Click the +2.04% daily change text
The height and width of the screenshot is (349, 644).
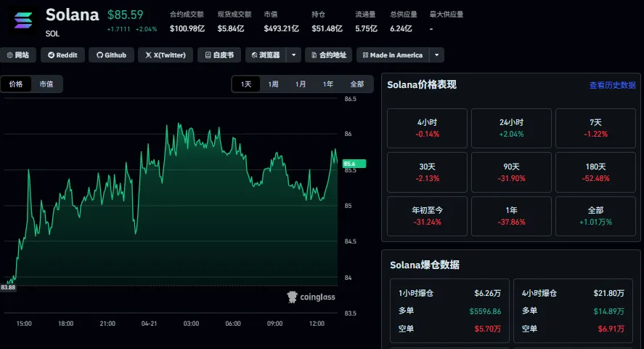146,29
